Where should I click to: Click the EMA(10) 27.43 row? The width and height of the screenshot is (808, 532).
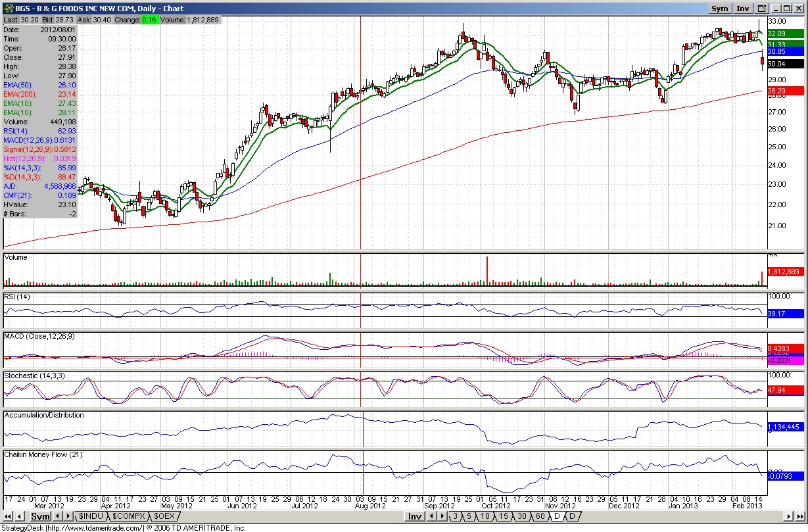40,103
